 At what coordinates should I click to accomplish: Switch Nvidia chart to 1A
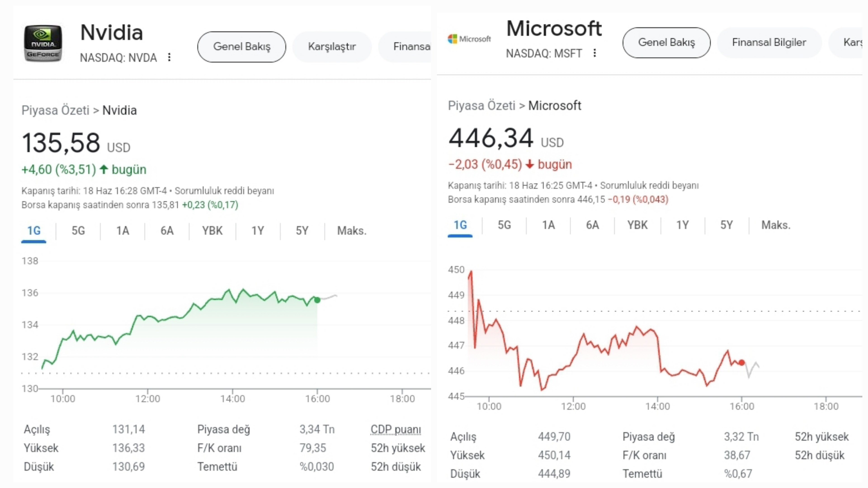[x=123, y=231]
